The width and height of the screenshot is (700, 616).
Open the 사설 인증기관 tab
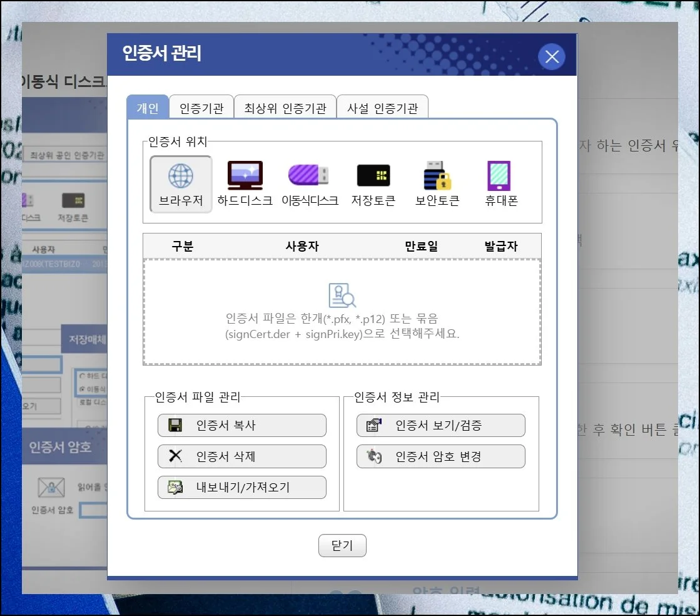(x=382, y=108)
